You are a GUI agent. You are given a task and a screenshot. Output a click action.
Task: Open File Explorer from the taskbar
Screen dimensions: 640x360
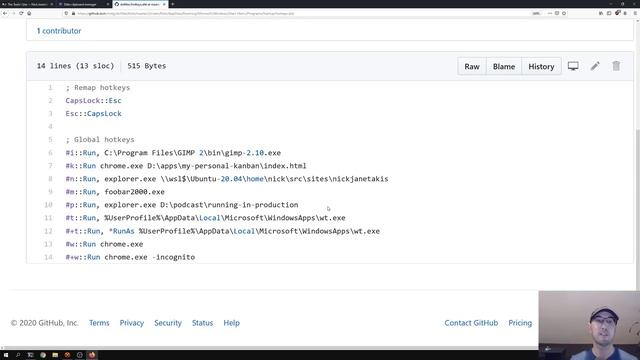[55, 355]
